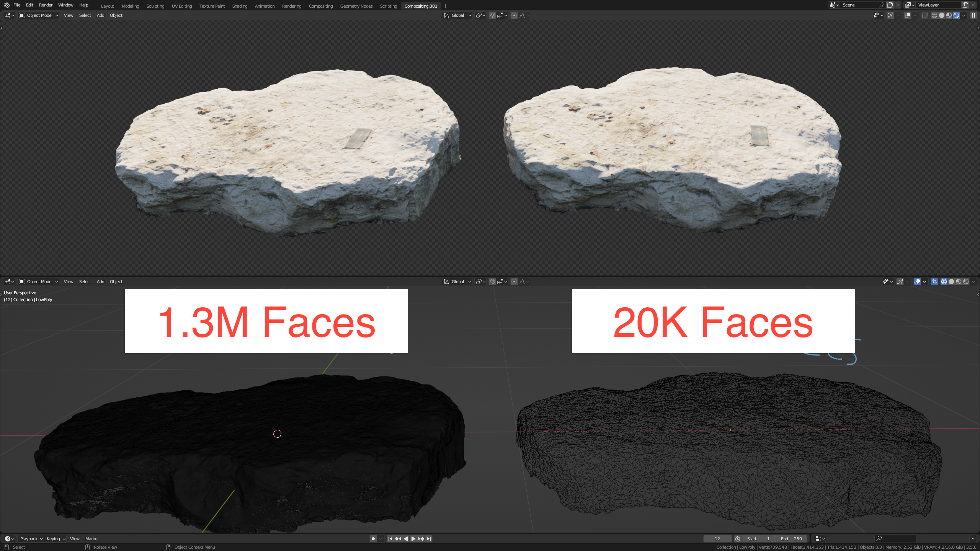Toggle proportional editing in bottom viewport

pos(514,282)
